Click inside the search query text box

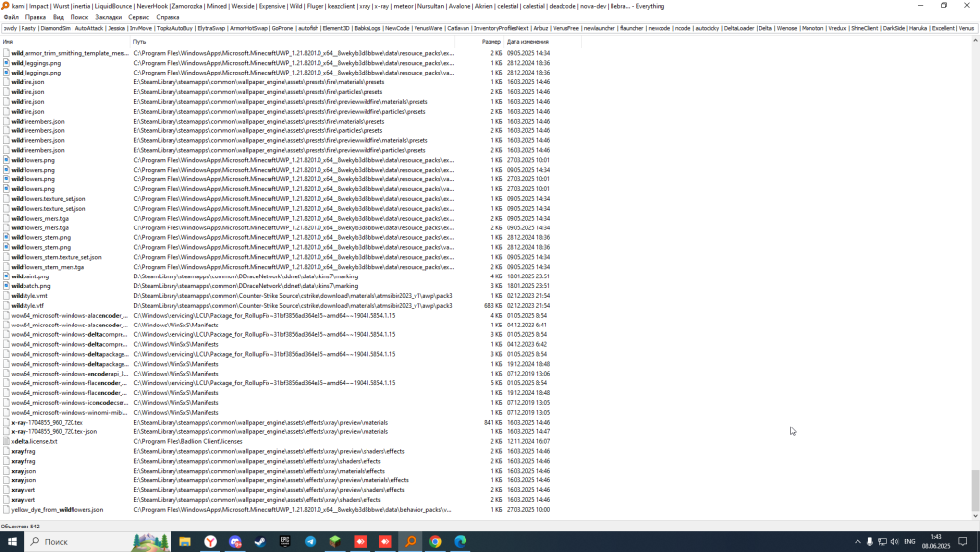click(x=487, y=28)
